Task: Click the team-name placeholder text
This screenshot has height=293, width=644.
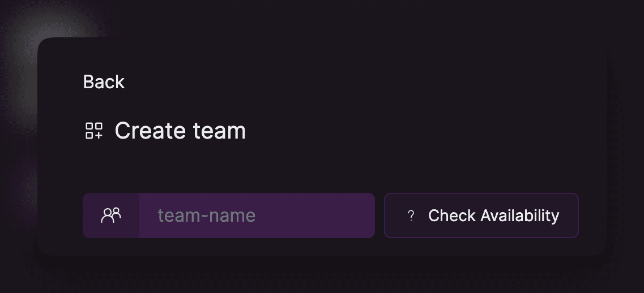Action: pos(207,216)
